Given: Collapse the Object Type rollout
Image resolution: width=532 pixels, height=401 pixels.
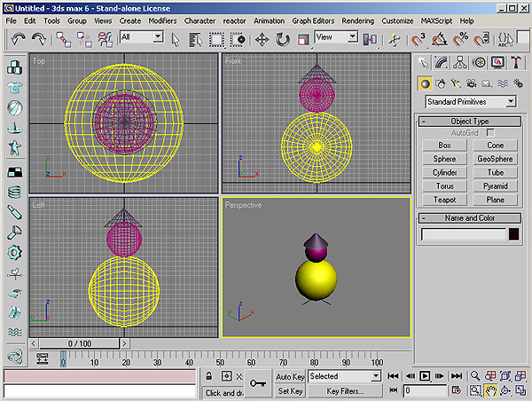Looking at the screenshot, I should point(469,121).
